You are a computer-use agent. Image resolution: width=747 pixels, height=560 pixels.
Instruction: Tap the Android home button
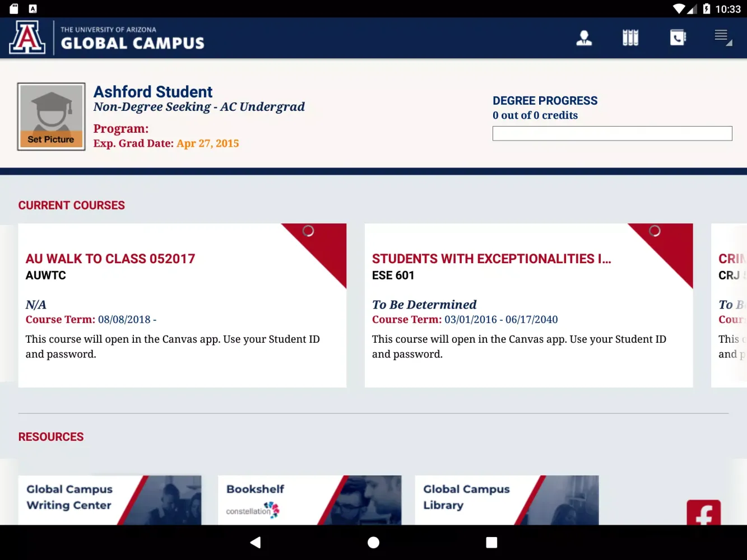(373, 542)
